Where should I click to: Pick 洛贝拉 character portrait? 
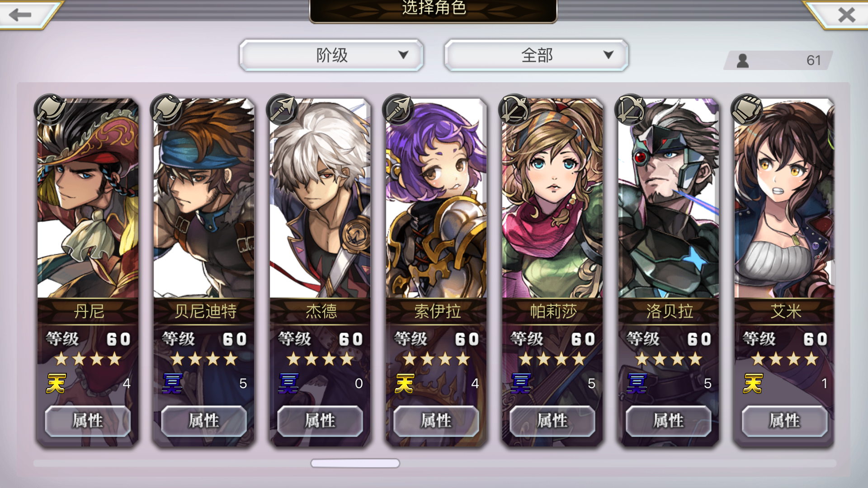click(x=669, y=199)
